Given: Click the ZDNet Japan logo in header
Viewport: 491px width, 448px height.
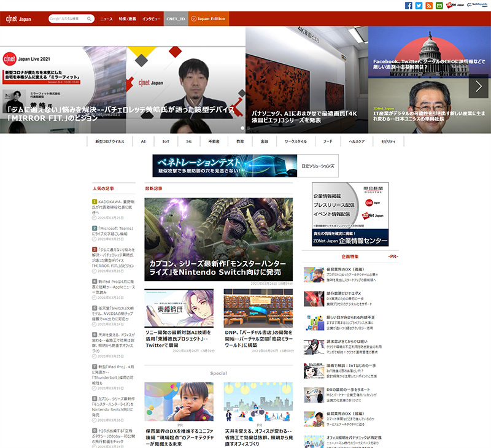Looking at the screenshot, I should [x=455, y=6].
